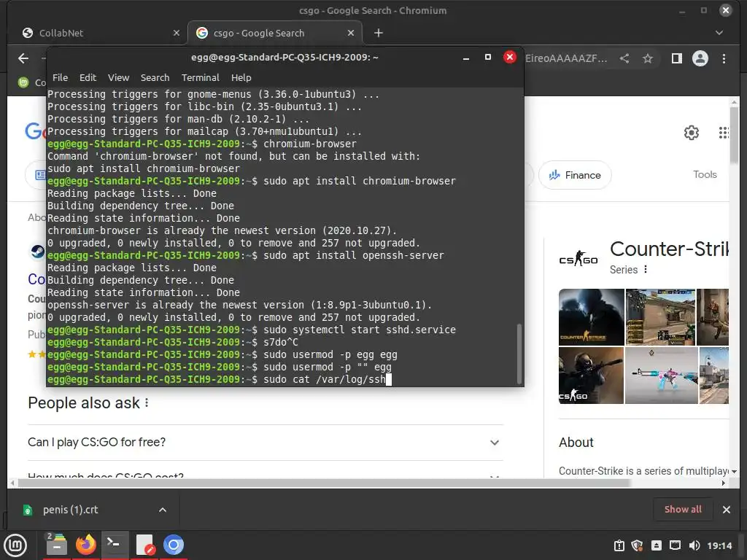The height and width of the screenshot is (560, 747).
Task: Open the network connection tray icon
Action: [x=675, y=545]
